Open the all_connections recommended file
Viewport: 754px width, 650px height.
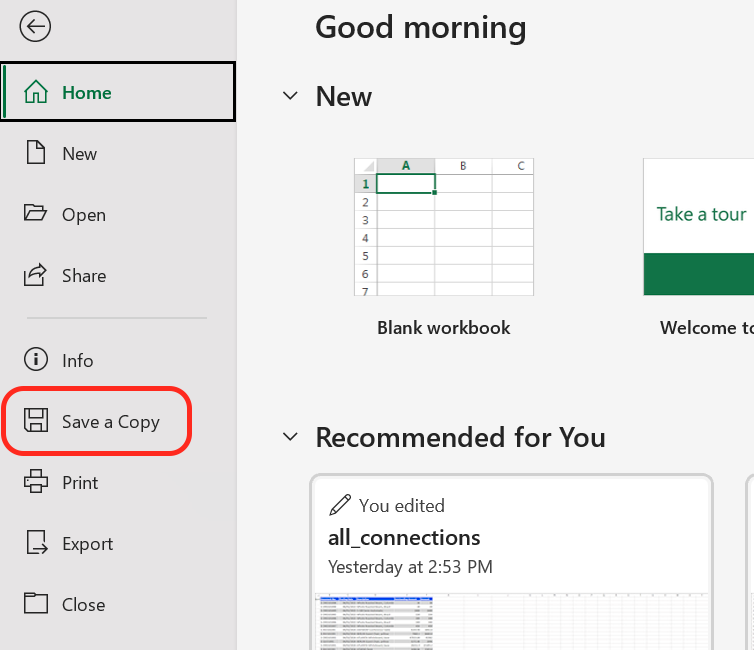pyautogui.click(x=512, y=562)
